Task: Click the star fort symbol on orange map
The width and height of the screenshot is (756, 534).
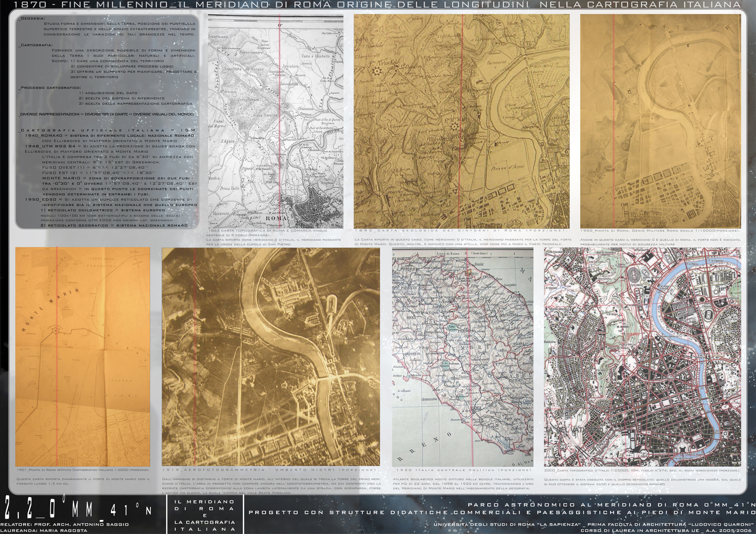Action: click(56, 330)
